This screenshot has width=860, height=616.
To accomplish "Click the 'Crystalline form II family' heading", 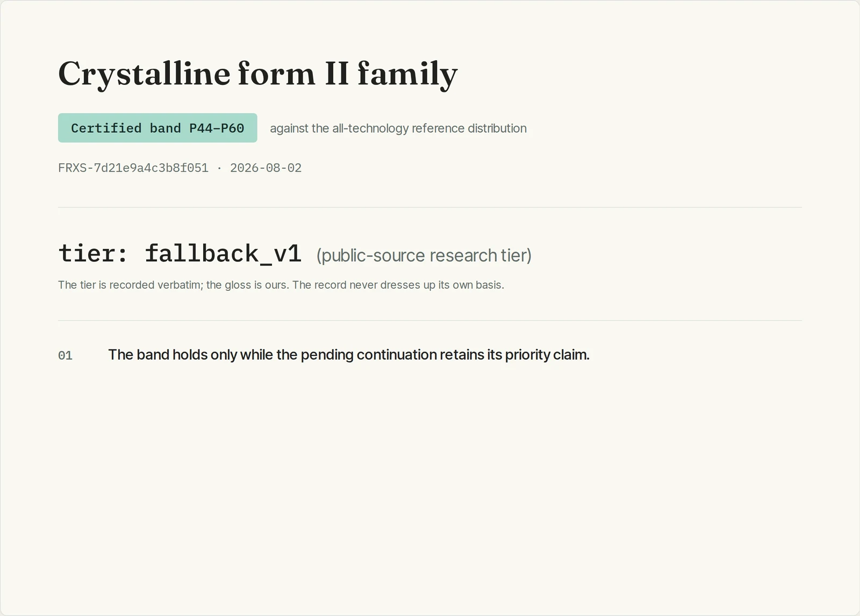I will 258,74.
